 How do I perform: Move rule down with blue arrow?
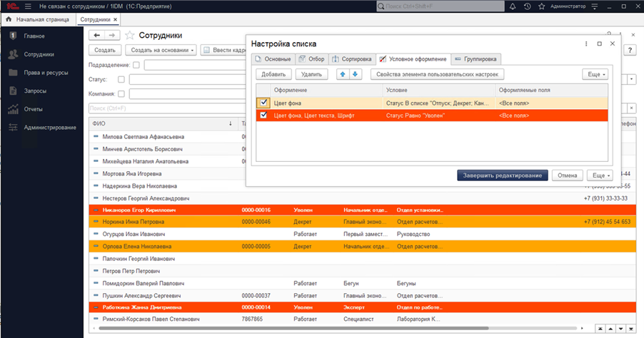(x=356, y=74)
